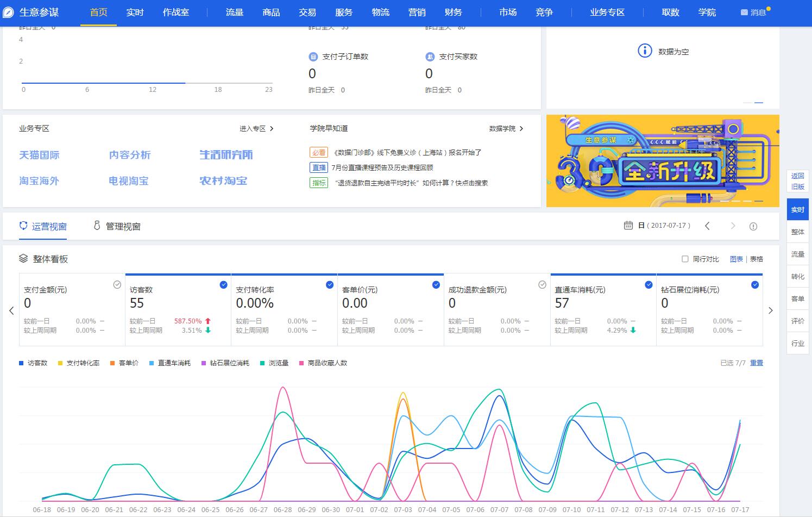This screenshot has width=812, height=517.
Task: Click the 数据为空 info icon
Action: [x=644, y=51]
